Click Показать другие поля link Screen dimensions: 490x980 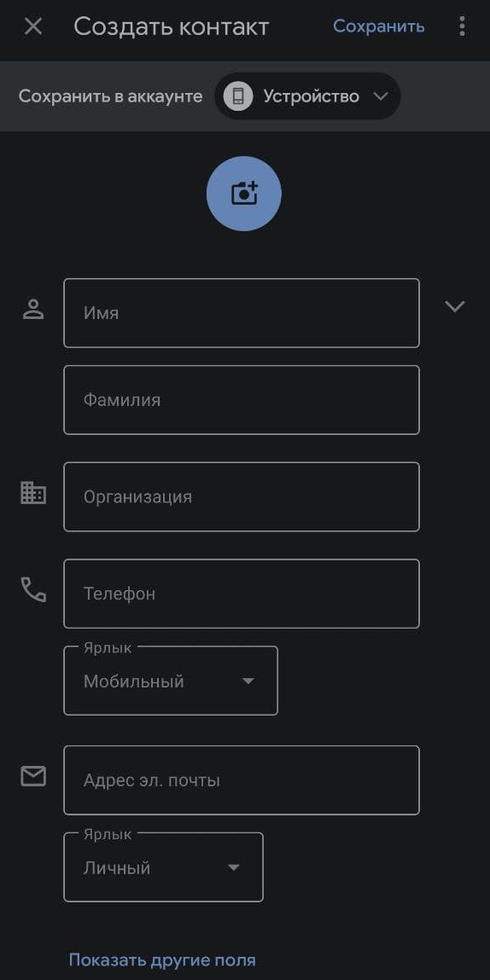tap(162, 960)
